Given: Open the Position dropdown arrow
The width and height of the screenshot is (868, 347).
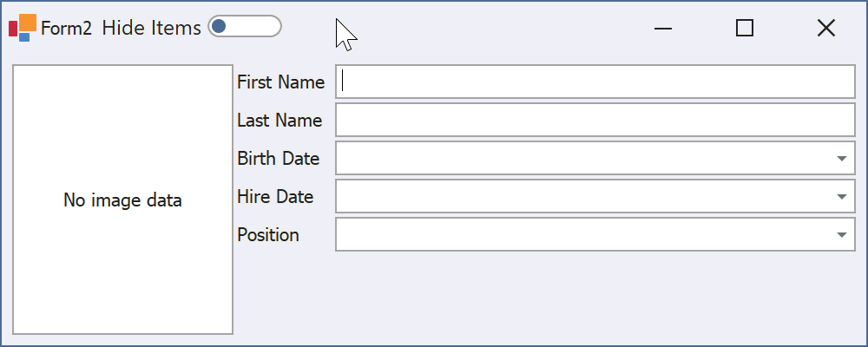Looking at the screenshot, I should (x=842, y=234).
